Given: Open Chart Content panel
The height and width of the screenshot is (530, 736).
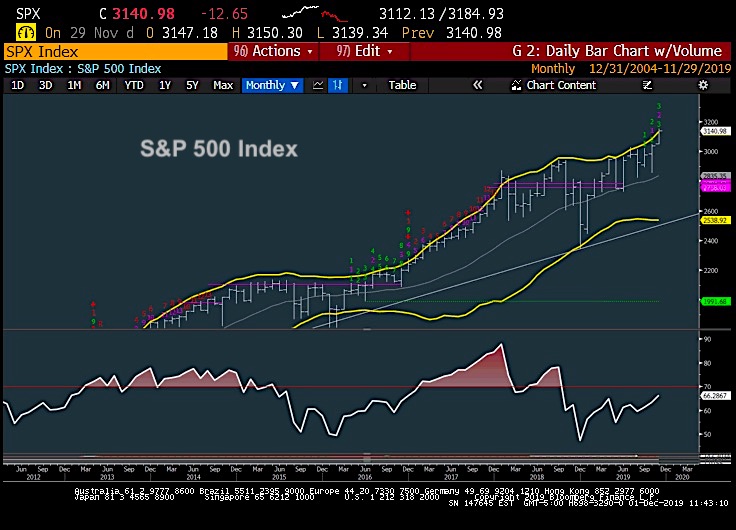Looking at the screenshot, I should (554, 85).
